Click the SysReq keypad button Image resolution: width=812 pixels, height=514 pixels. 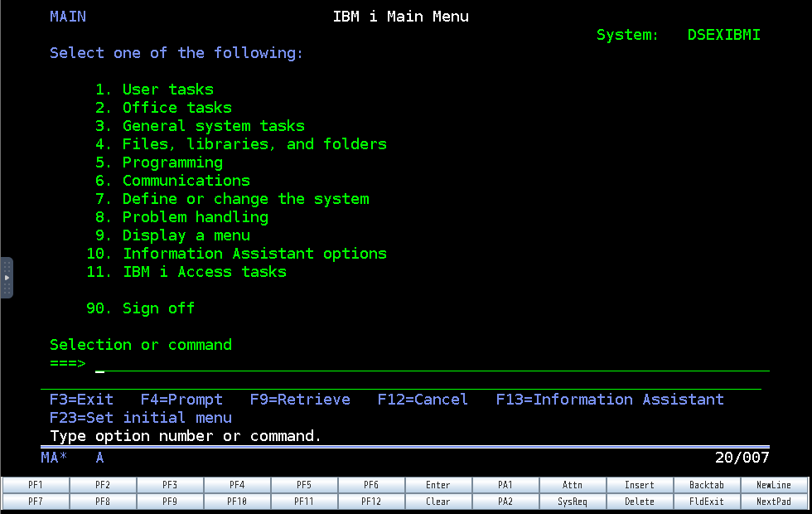(x=573, y=502)
